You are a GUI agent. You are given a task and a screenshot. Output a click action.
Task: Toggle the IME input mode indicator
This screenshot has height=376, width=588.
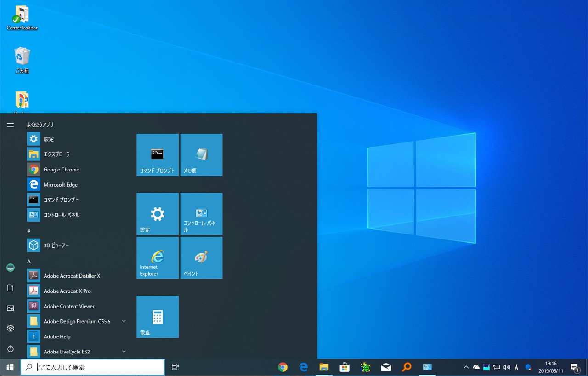(516, 367)
